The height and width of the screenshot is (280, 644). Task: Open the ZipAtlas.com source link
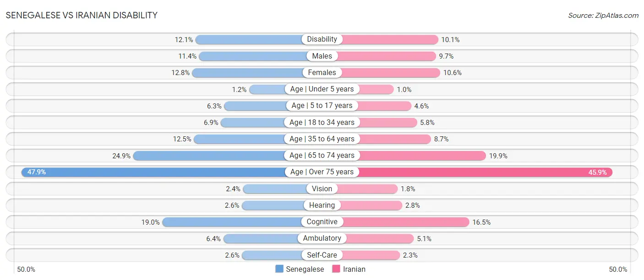(603, 15)
